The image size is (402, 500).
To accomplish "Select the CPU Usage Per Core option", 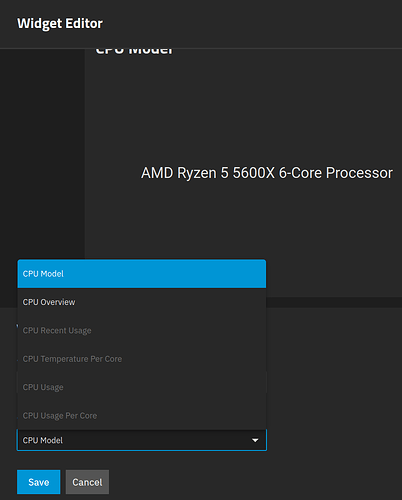I will coord(142,415).
